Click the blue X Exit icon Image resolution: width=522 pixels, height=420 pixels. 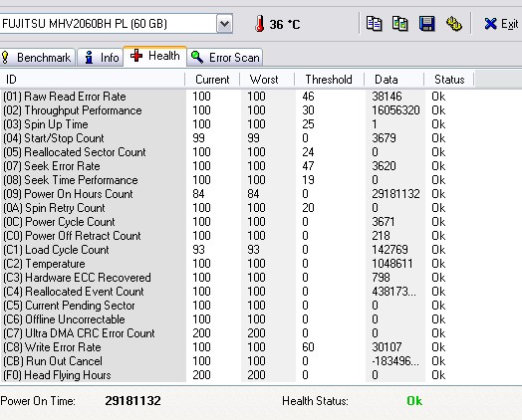coord(490,24)
